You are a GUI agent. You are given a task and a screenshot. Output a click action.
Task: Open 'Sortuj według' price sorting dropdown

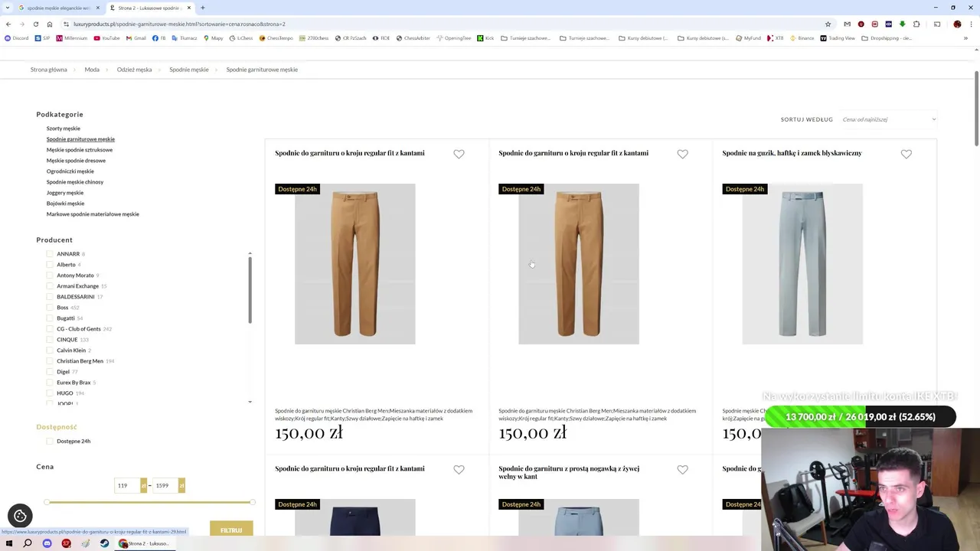coord(888,119)
